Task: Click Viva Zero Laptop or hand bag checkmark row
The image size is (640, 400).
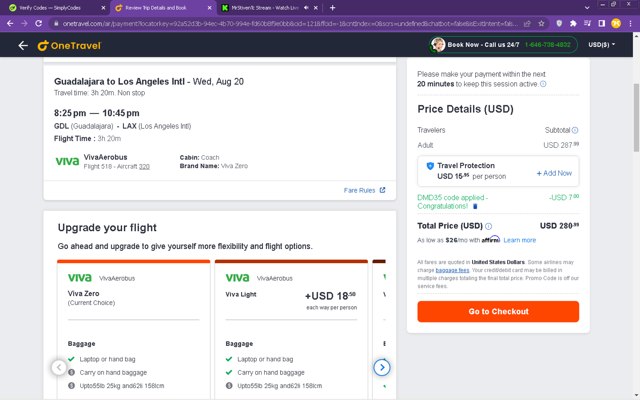Action: (x=102, y=359)
